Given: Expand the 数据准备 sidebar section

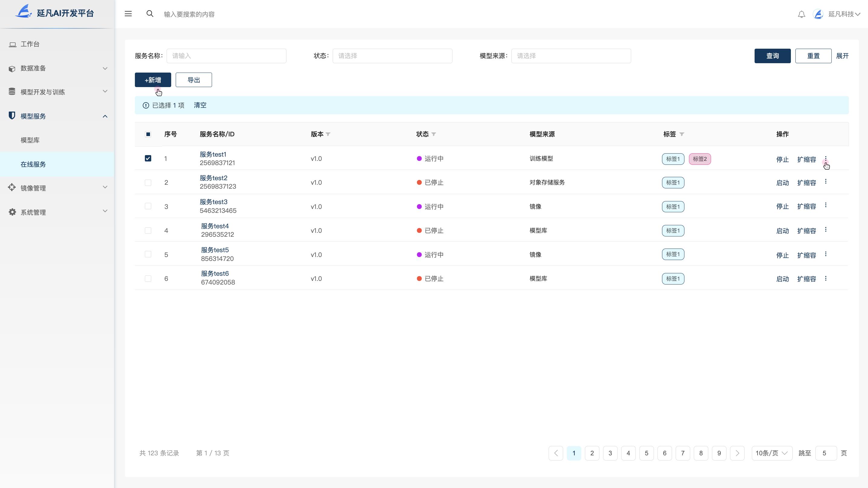Looking at the screenshot, I should pyautogui.click(x=104, y=68).
